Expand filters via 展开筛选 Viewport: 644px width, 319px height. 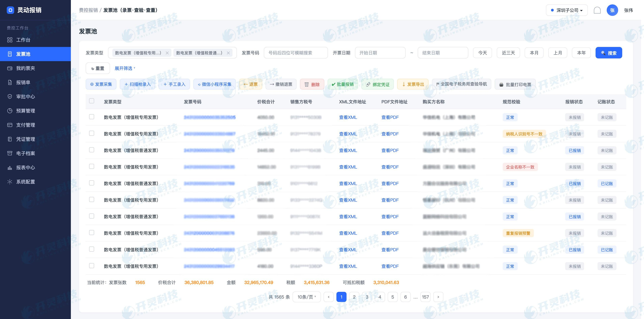pos(125,68)
